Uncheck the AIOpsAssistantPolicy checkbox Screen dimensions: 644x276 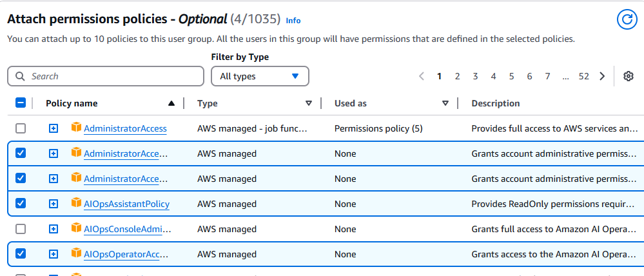tap(21, 204)
